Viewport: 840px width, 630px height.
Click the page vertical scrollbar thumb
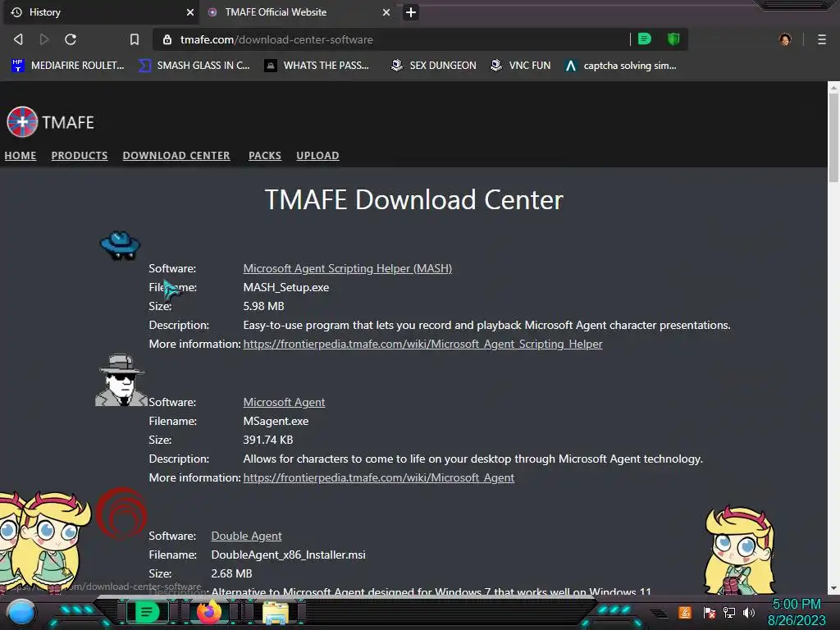pyautogui.click(x=833, y=138)
